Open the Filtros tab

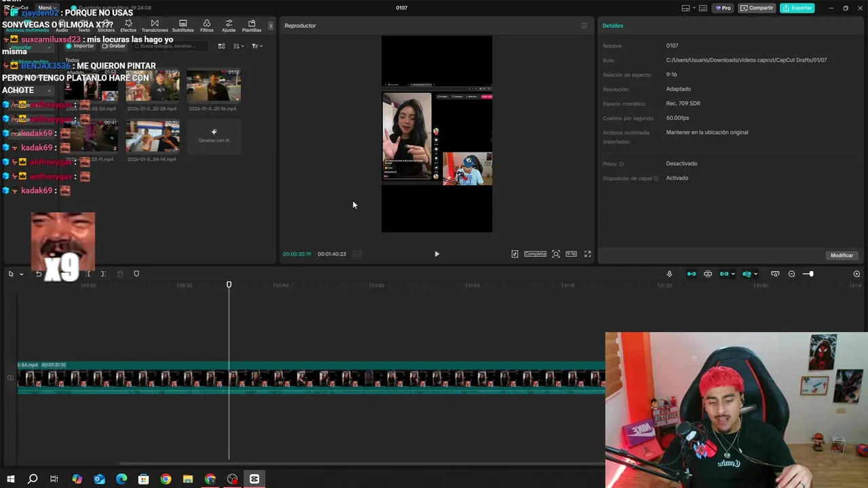tap(207, 26)
